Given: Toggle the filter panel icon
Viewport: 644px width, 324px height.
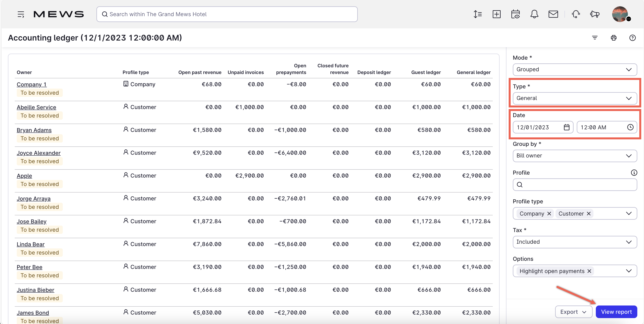Looking at the screenshot, I should point(595,38).
